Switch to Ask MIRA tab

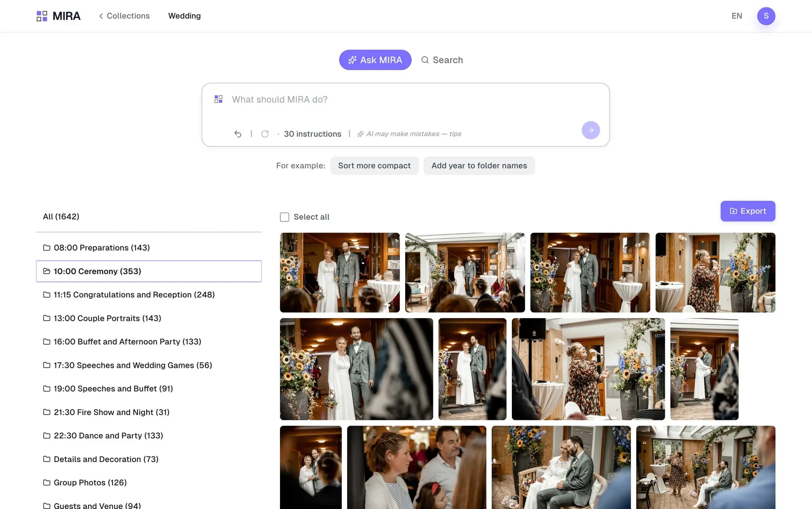pos(375,60)
